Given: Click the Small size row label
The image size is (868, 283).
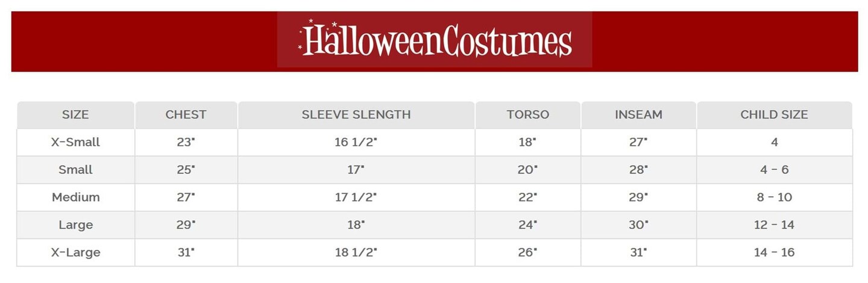Looking at the screenshot, I should [75, 170].
